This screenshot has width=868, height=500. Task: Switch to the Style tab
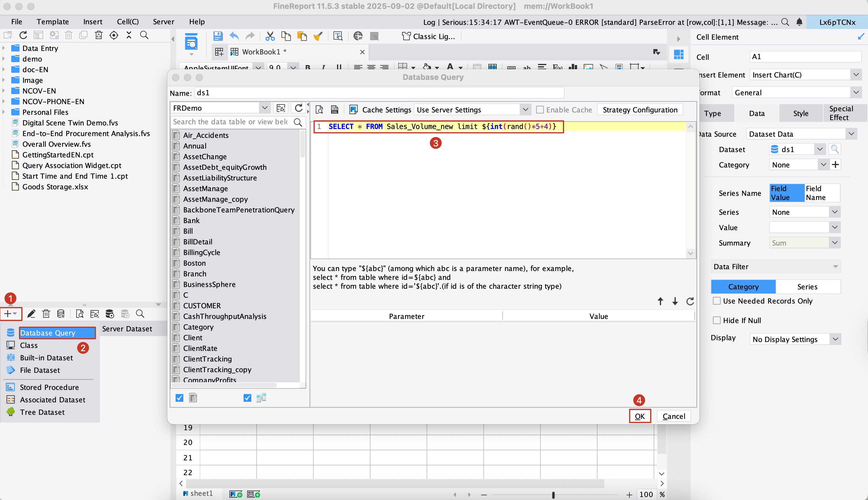(x=800, y=113)
